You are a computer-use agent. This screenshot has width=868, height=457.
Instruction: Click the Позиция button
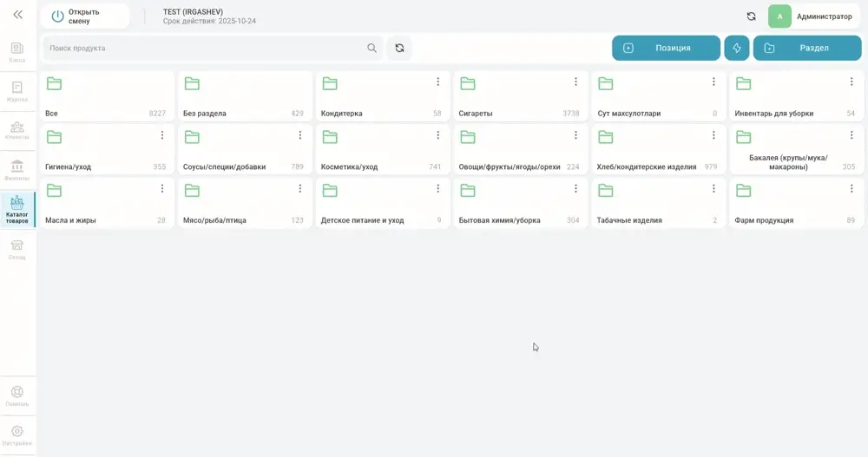(666, 49)
